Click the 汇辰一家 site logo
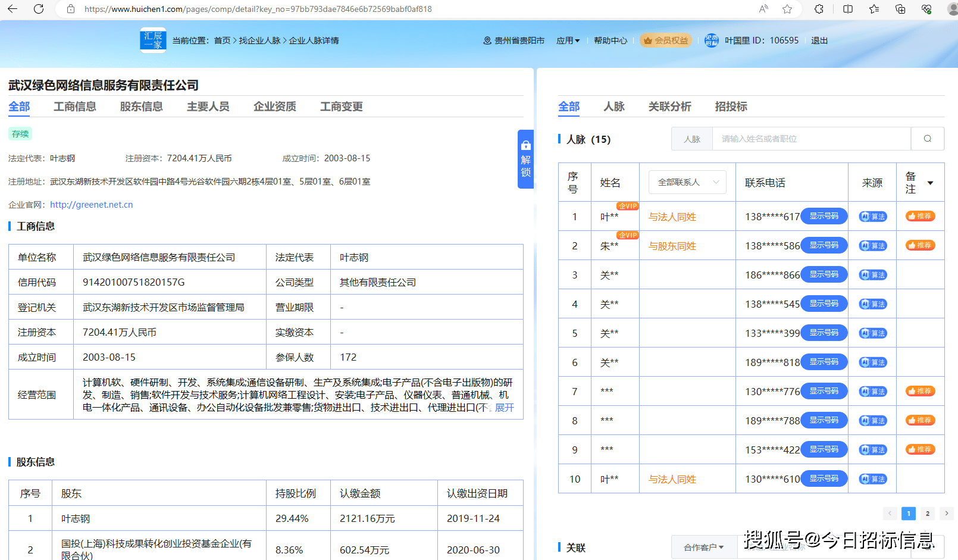Image resolution: width=958 pixels, height=560 pixels. click(153, 40)
